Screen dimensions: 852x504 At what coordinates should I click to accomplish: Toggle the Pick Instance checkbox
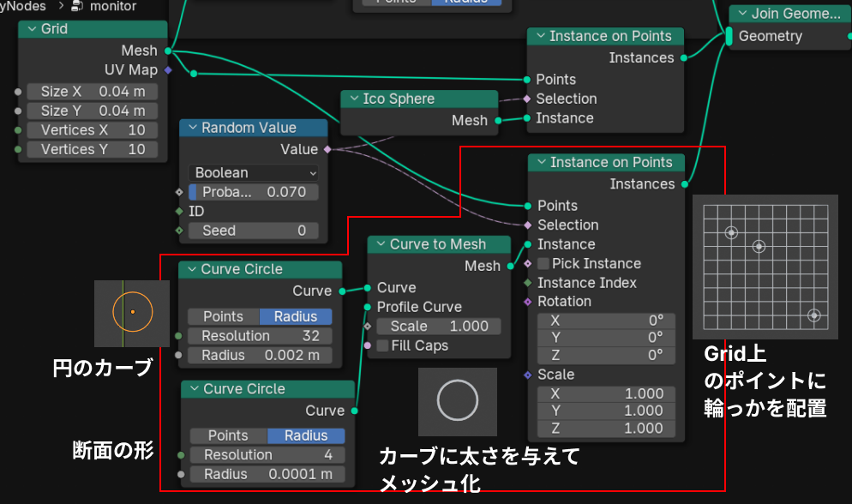point(543,264)
